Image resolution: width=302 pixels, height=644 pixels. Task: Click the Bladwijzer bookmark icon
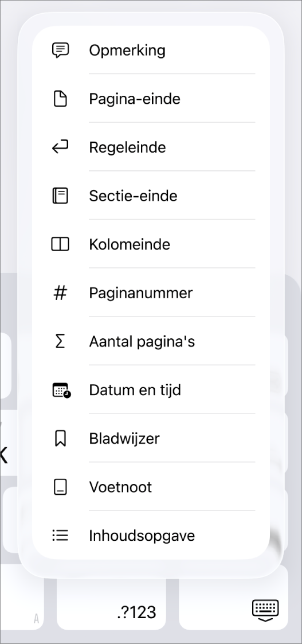click(x=60, y=439)
